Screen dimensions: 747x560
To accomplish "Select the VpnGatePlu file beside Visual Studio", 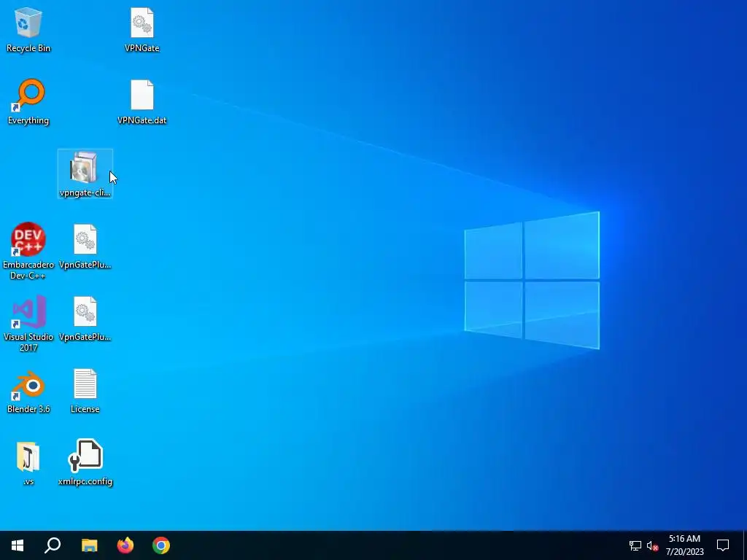I will 85,319.
